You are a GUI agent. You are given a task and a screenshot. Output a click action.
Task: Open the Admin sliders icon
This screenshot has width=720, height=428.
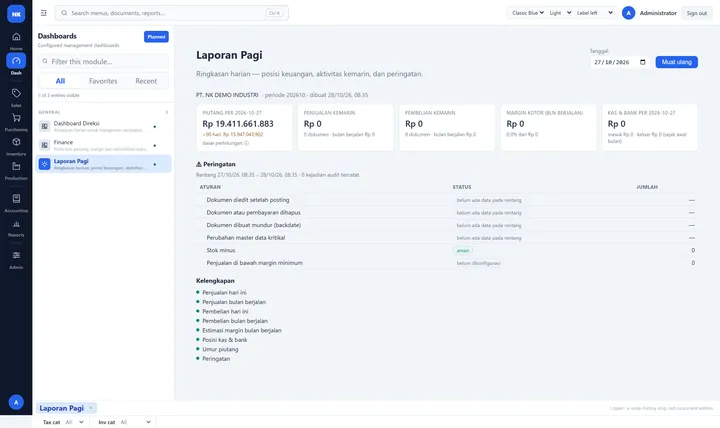click(16, 255)
